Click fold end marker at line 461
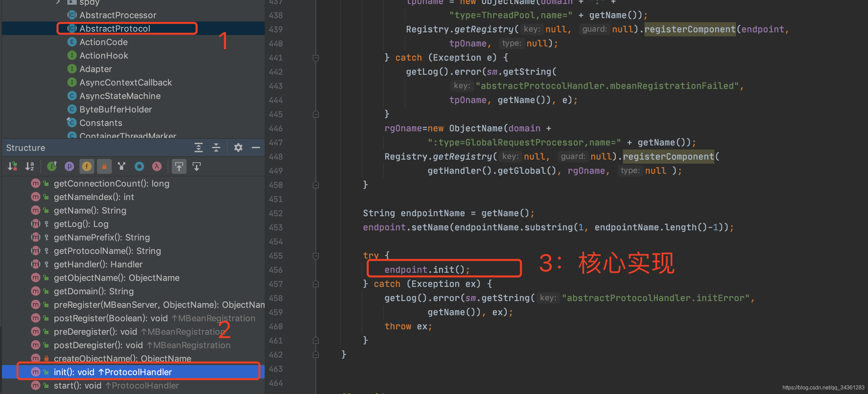This screenshot has height=394, width=868. pos(316,340)
